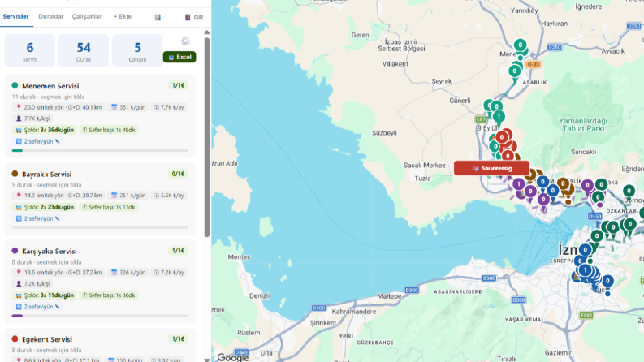This screenshot has height=362, width=644.
Task: Select the Bayraklı Servisi card title
Action: pyautogui.click(x=47, y=174)
